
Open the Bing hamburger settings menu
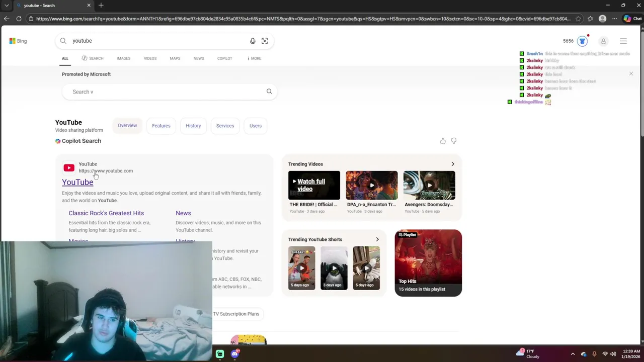pyautogui.click(x=623, y=41)
